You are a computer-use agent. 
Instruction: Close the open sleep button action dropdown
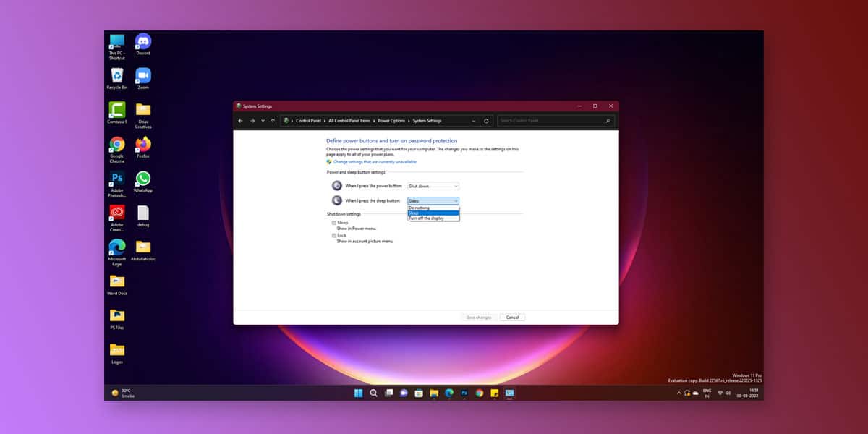point(433,200)
